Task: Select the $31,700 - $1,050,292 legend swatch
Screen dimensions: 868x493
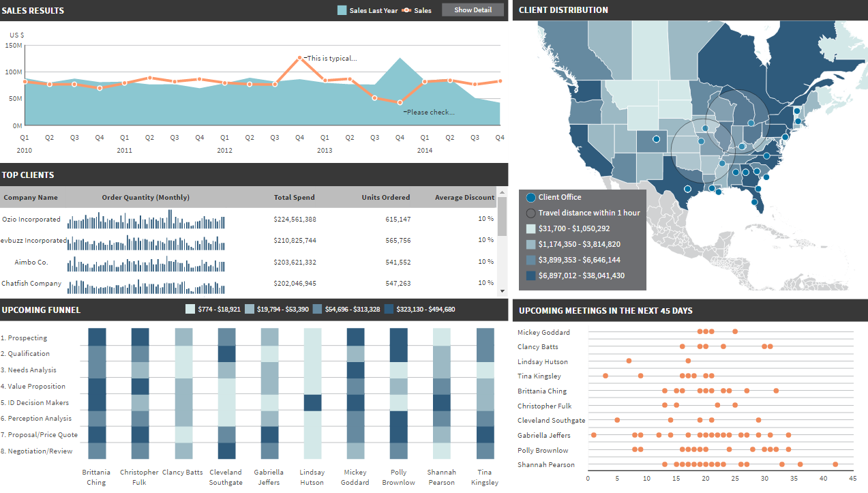Action: click(x=531, y=228)
